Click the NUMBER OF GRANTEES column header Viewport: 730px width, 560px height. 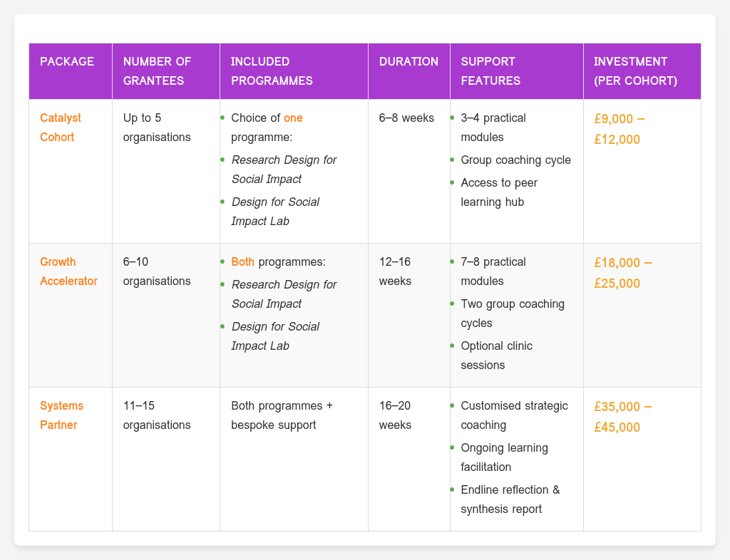(x=153, y=71)
